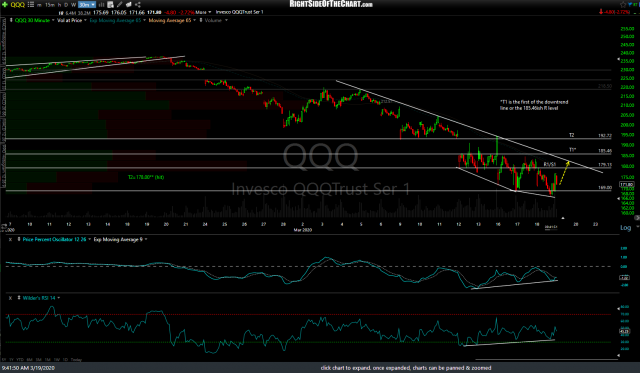Screen dimensions: 640x373
Task: Click the white up-triangle marker below volume bars
Action: click(x=563, y=218)
